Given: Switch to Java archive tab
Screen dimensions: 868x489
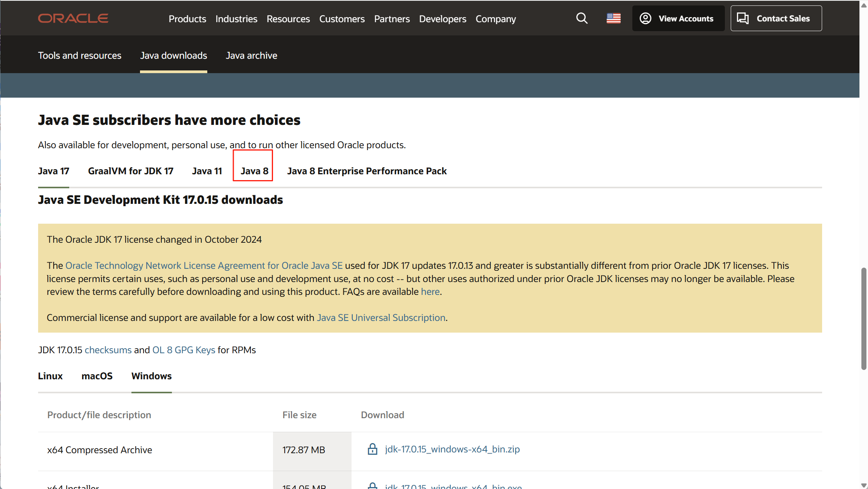Looking at the screenshot, I should 252,55.
